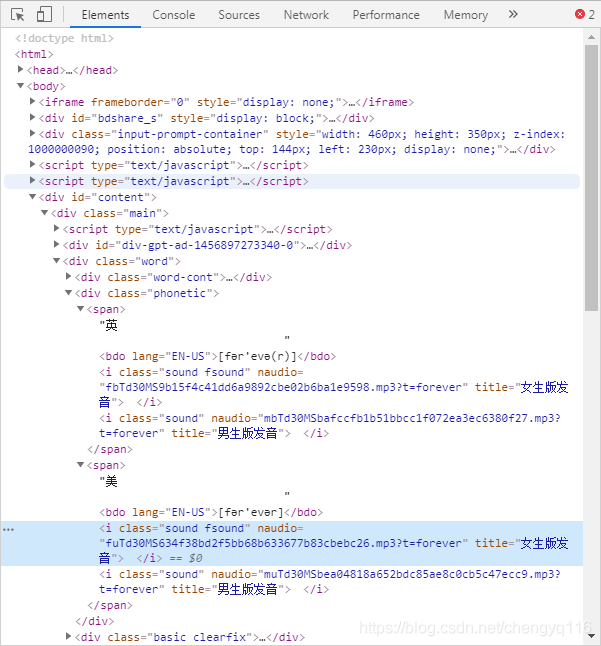This screenshot has height=646, width=601.
Task: Select the script type line under main
Action: point(197,229)
